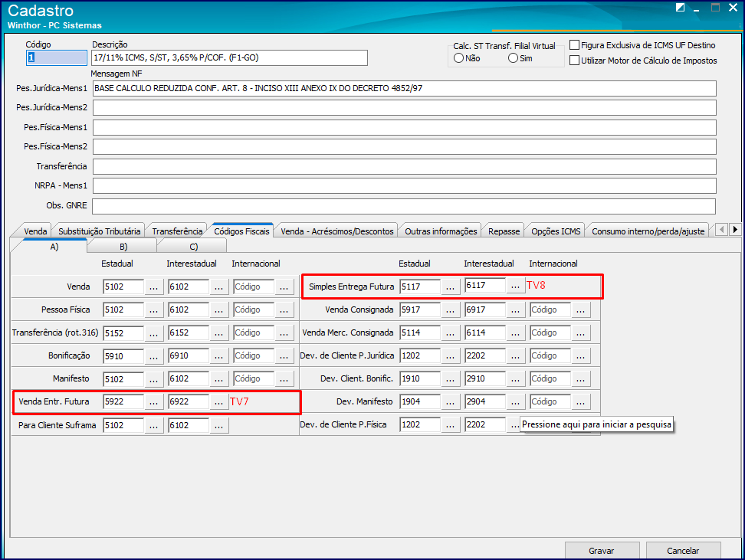This screenshot has height=560, width=745.
Task: Click the NRPA - Mens1 field
Action: pos(405,185)
